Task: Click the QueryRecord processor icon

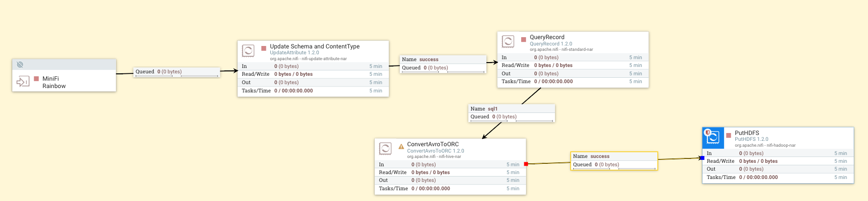Action: [508, 42]
